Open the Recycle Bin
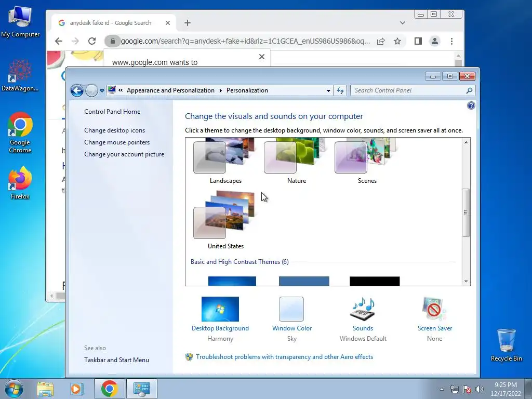 coord(506,345)
